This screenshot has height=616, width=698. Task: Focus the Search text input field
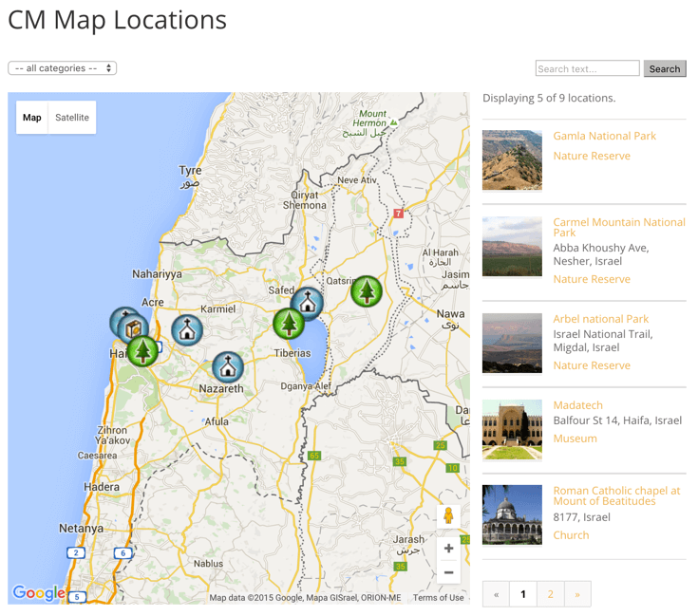(588, 68)
